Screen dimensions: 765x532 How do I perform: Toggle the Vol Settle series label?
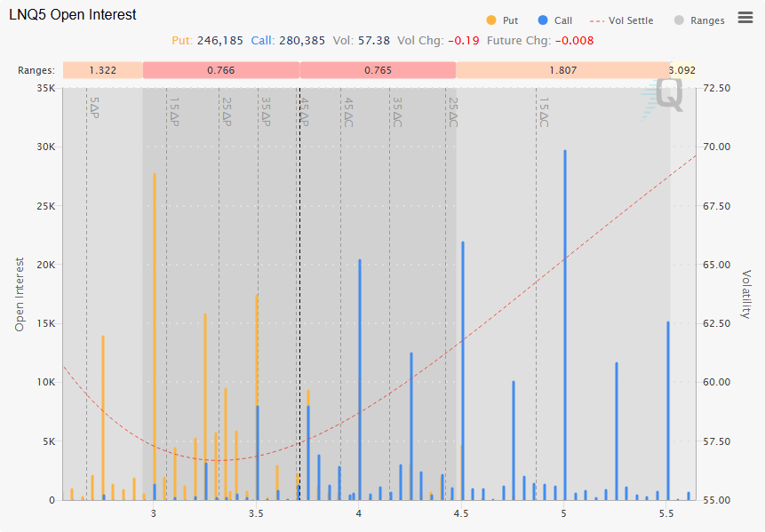[633, 20]
